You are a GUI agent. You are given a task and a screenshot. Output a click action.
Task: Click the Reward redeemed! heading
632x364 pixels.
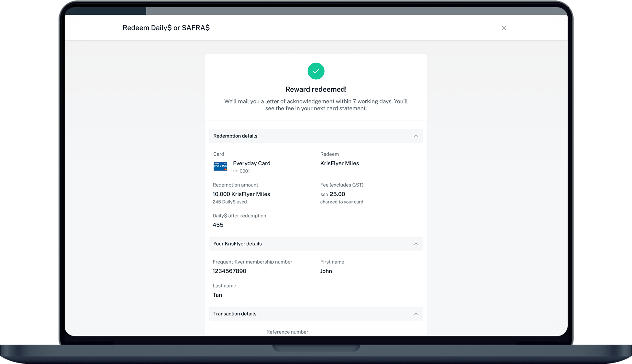click(316, 89)
